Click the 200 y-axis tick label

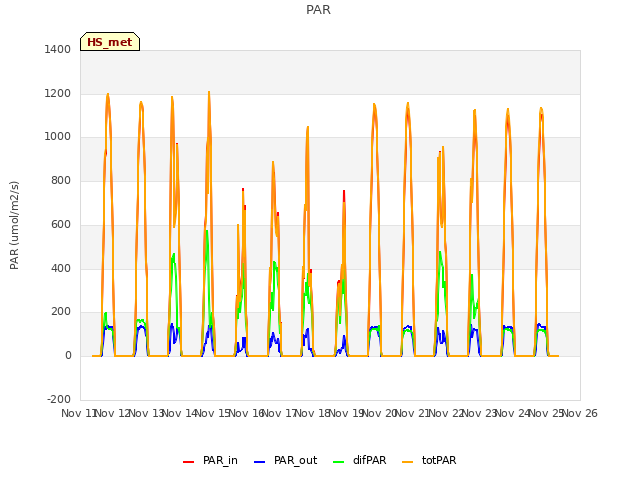(61, 312)
